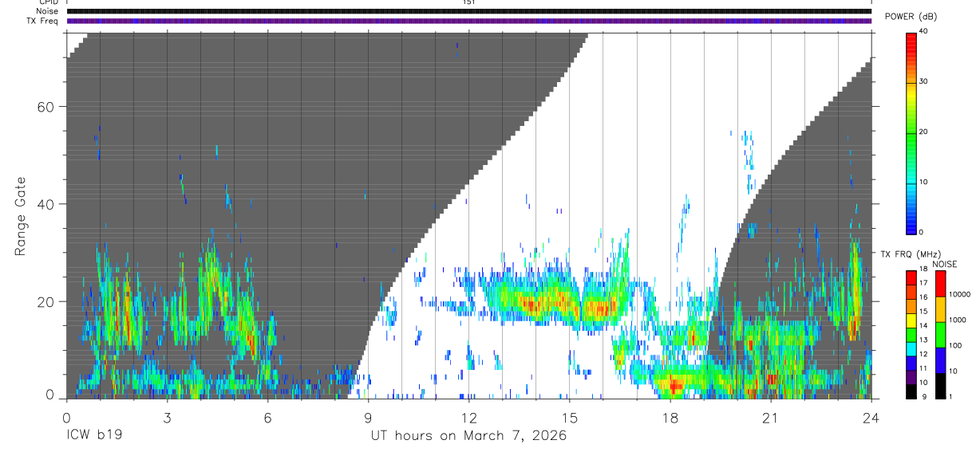Select the 1 label on NOISE scale

point(950,397)
